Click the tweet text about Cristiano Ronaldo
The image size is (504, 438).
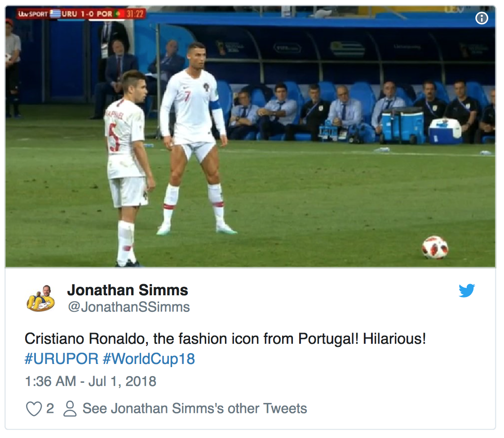coord(225,338)
